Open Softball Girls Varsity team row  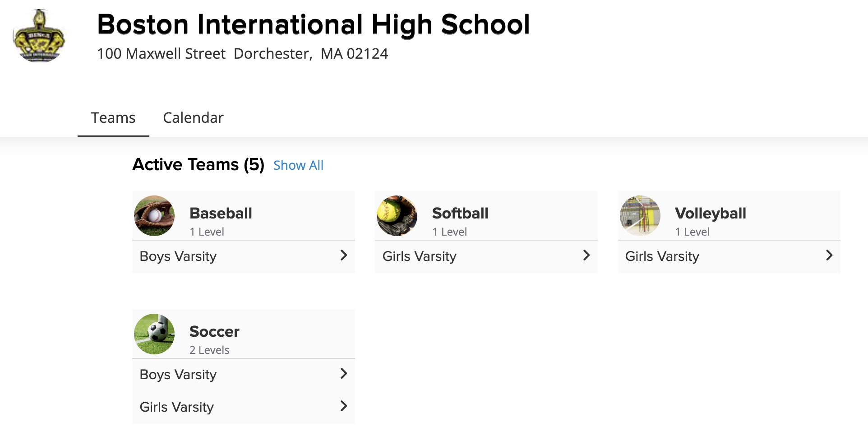point(486,256)
